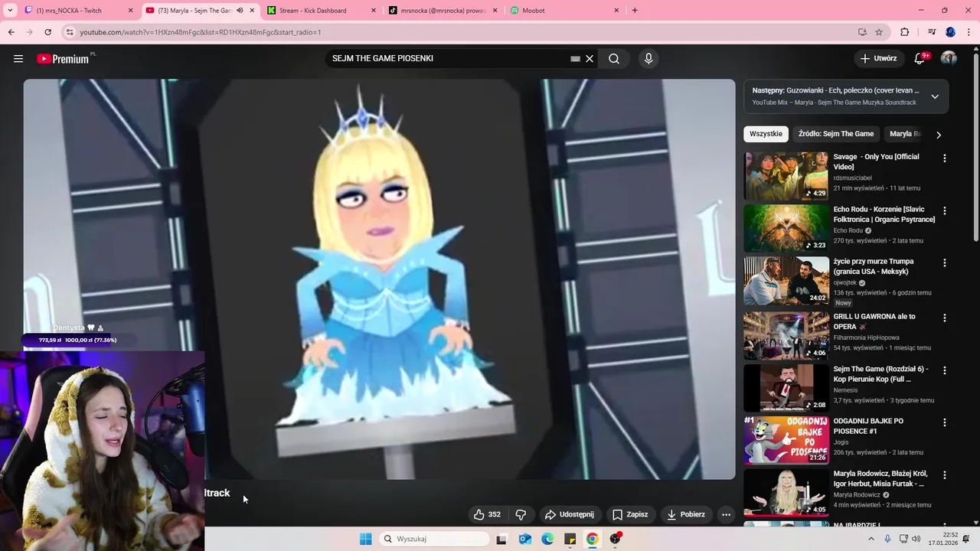Open Sejm The Game Kop Pierunie title
This screenshot has height=551, width=980.
[880, 374]
